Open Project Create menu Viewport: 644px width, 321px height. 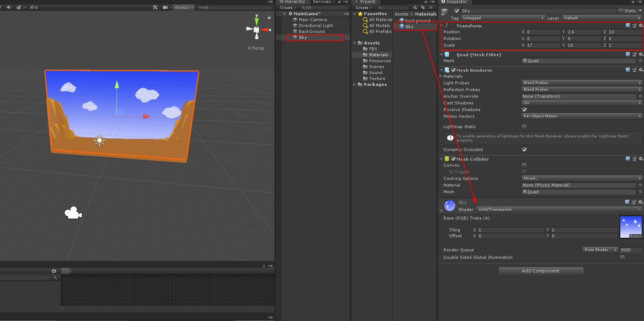click(x=364, y=7)
